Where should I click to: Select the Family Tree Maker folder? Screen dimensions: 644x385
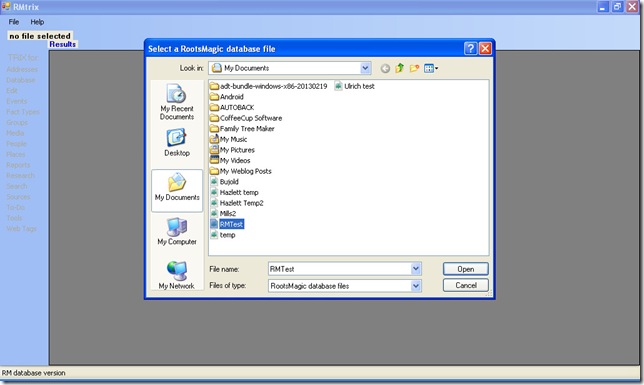pos(242,129)
